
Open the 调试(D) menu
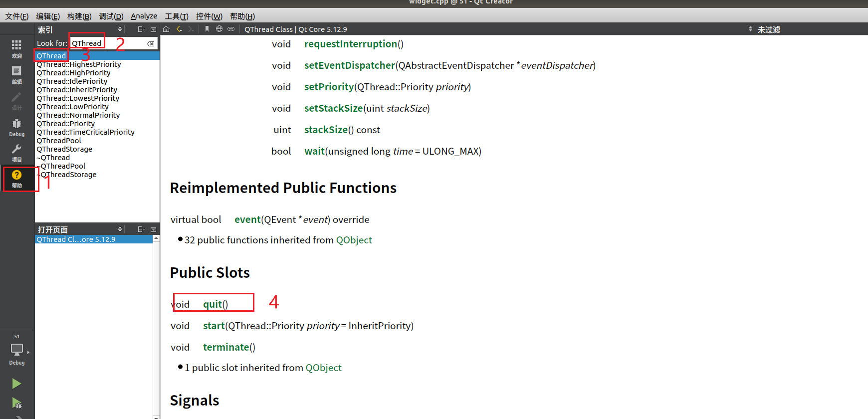point(111,16)
